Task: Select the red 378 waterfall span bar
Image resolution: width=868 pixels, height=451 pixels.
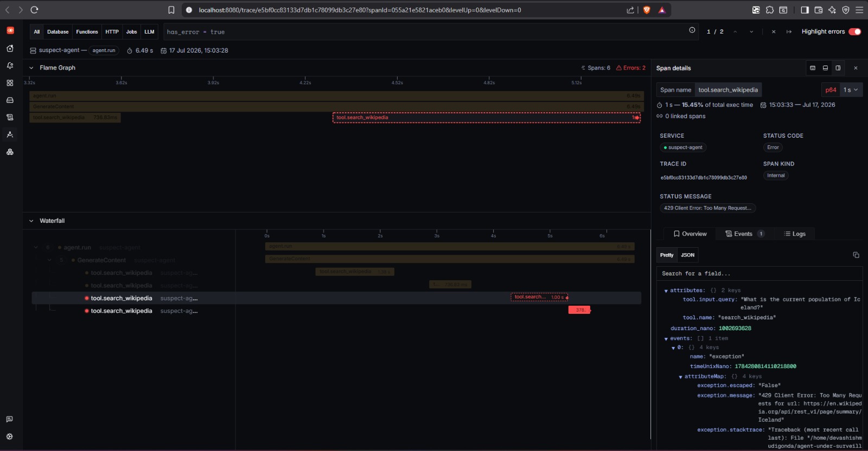Action: (579, 310)
